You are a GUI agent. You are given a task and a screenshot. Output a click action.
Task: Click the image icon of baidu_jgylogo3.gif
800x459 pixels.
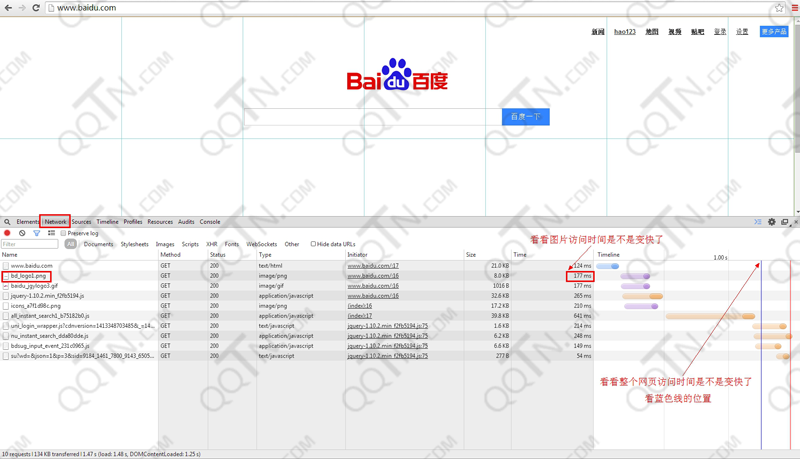6,286
